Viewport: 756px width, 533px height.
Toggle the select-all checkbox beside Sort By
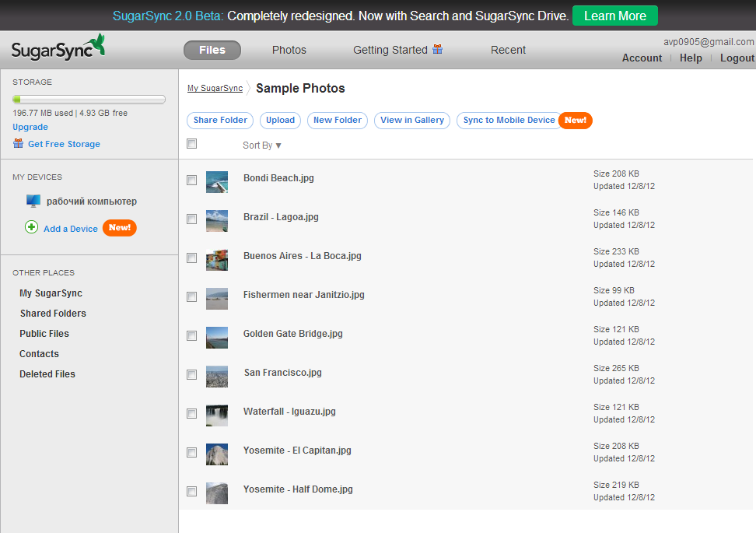(192, 144)
